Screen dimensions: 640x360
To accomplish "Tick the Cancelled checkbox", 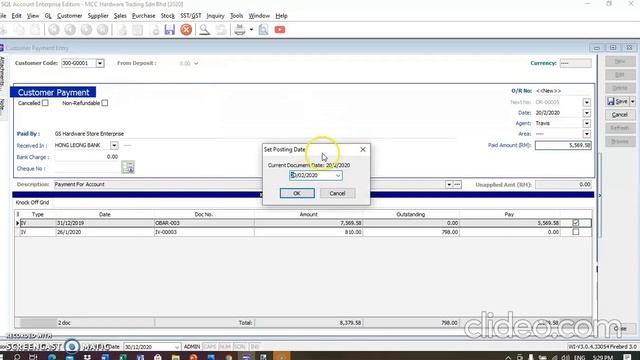I will pos(45,103).
